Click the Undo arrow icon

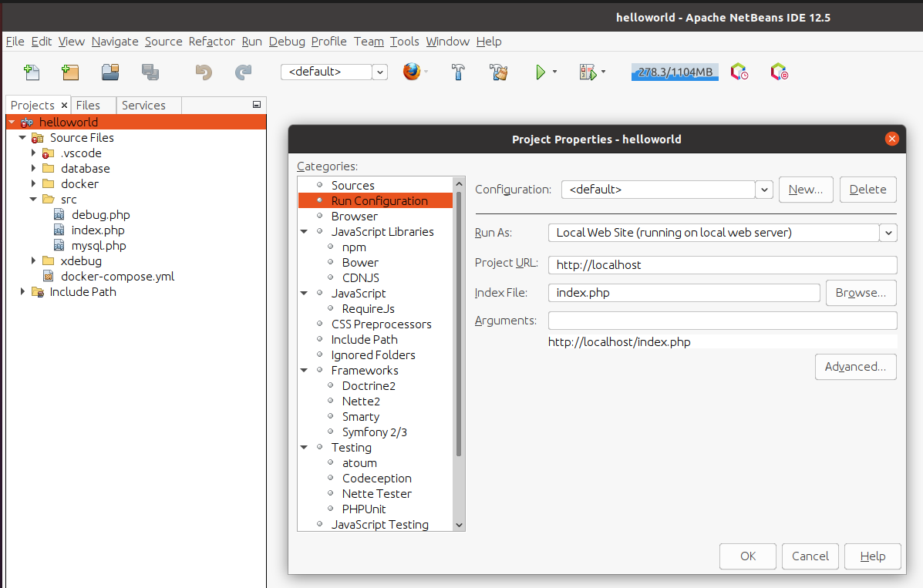point(204,72)
